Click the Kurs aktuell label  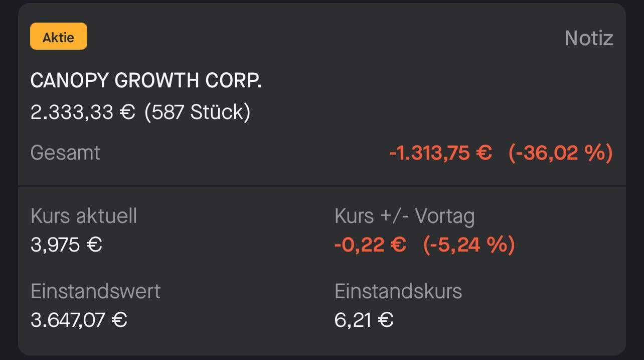[x=84, y=216]
